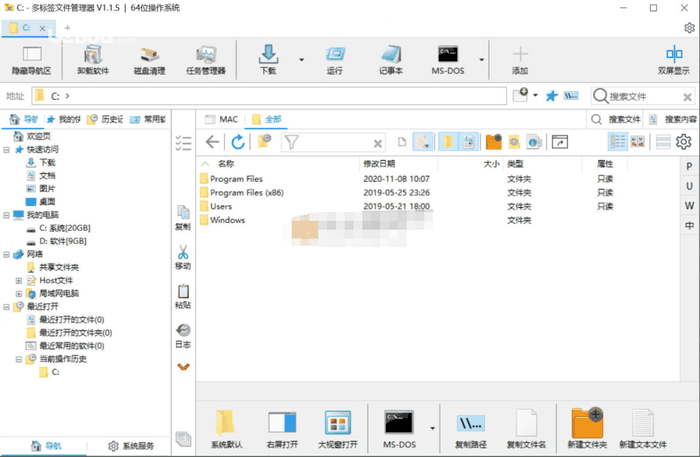Go back with the left arrow
The image size is (700, 457).
click(212, 142)
